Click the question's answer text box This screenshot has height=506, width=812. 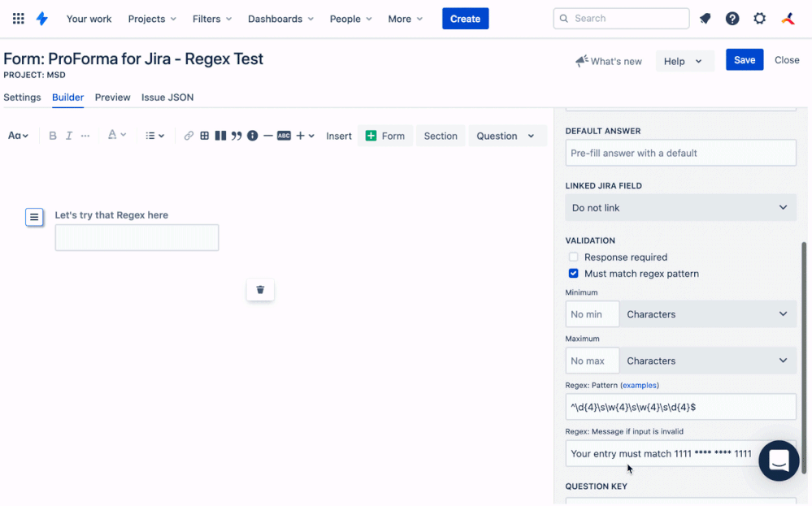(x=137, y=237)
